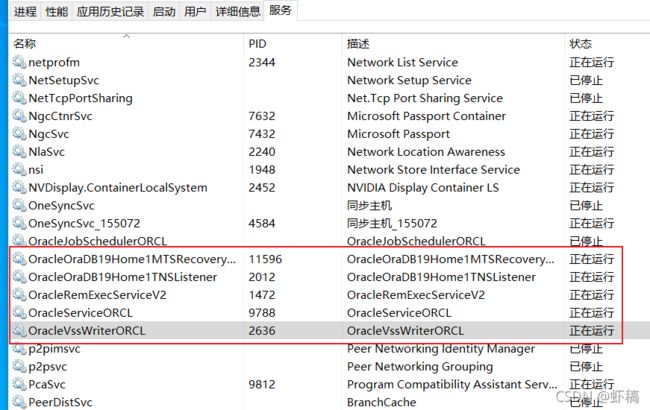Click the 正在运行 status of OracleVssWriterORCL

592,330
